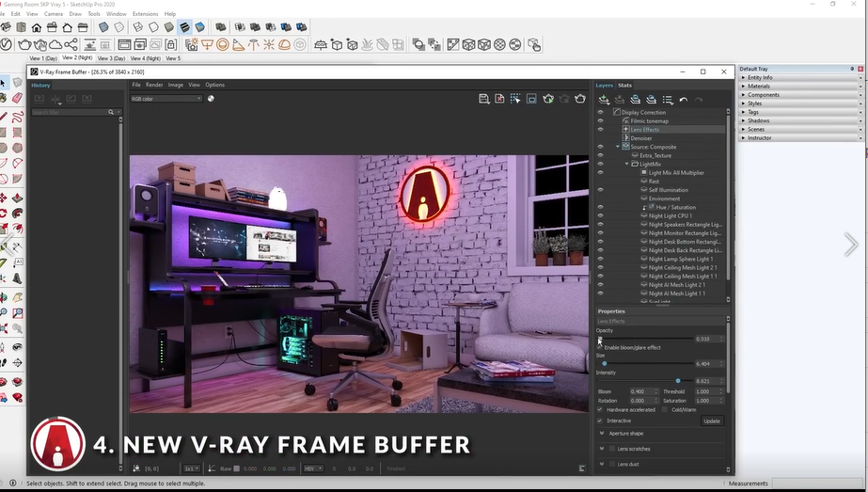Switch to scene tab View 5
868x492 pixels.
pos(173,58)
